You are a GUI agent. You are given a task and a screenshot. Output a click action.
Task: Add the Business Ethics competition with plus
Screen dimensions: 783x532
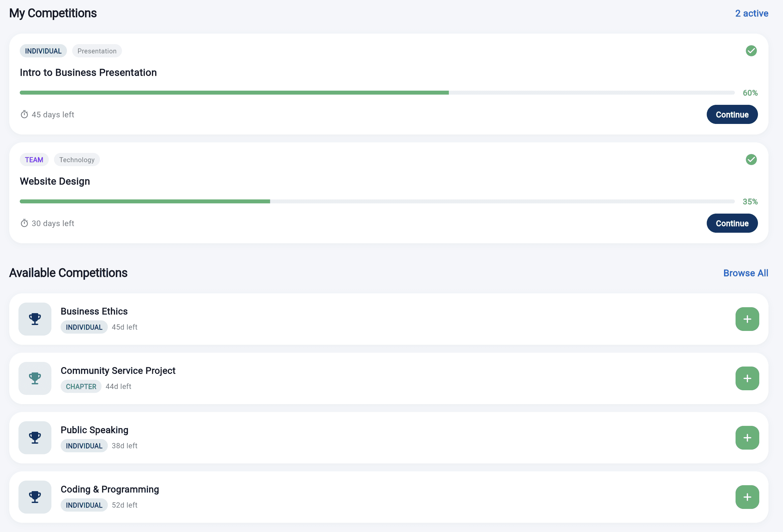[x=747, y=319]
